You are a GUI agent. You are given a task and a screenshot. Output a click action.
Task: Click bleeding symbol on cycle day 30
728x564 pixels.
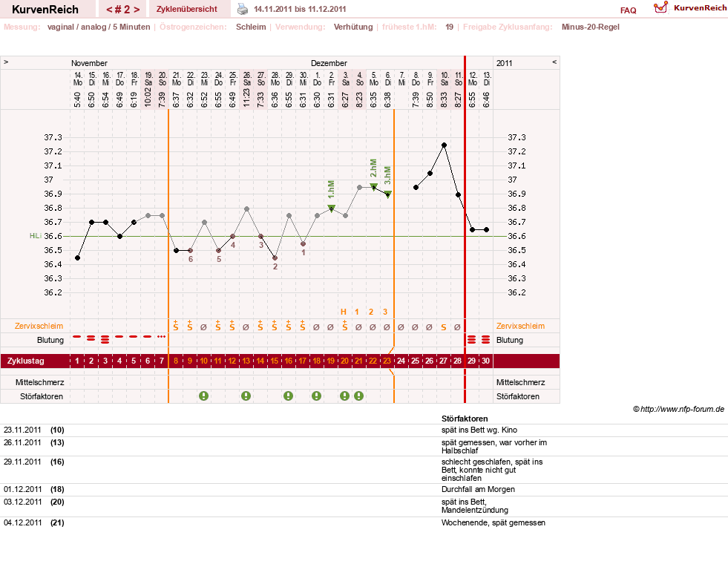click(485, 340)
